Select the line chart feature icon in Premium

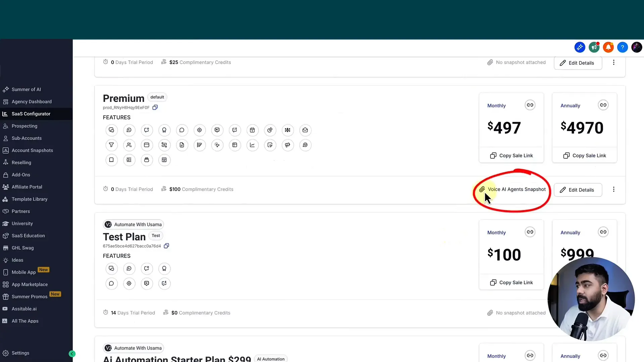(x=252, y=145)
